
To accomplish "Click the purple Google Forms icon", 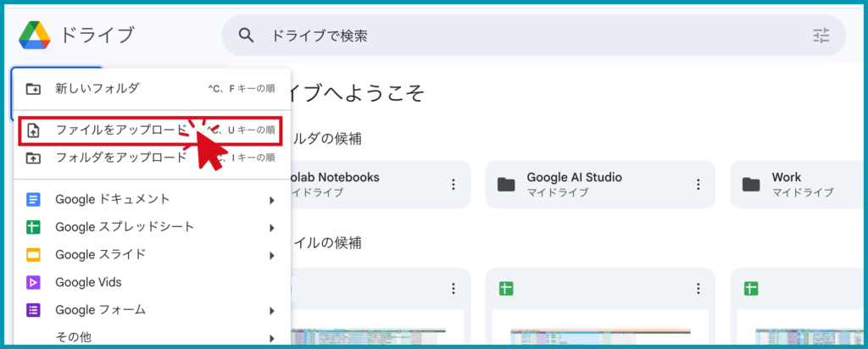I will point(34,310).
